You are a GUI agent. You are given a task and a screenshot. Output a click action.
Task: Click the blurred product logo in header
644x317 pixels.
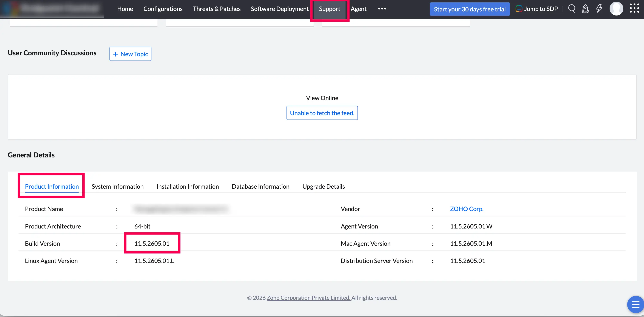pyautogui.click(x=52, y=9)
